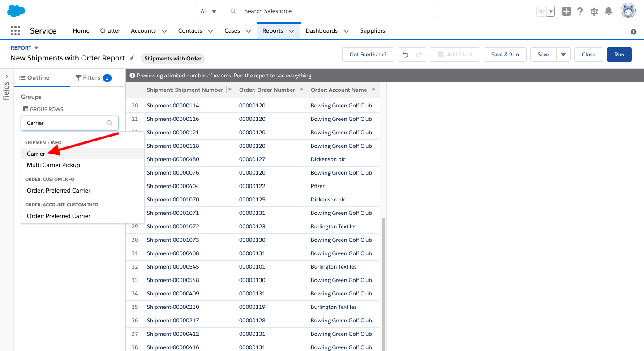Click the Shipment: Shipment Number column header

pos(190,90)
